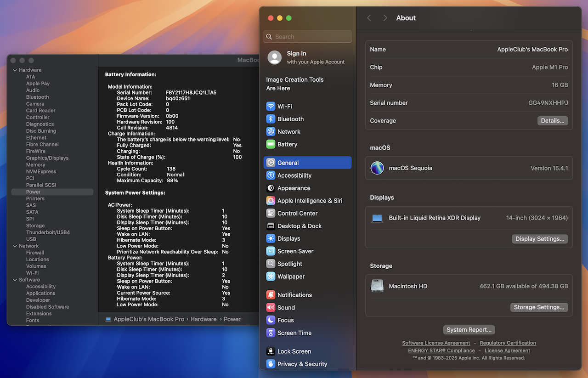Select Sign in with your Apple Account
This screenshot has height=378, width=588.
click(308, 57)
